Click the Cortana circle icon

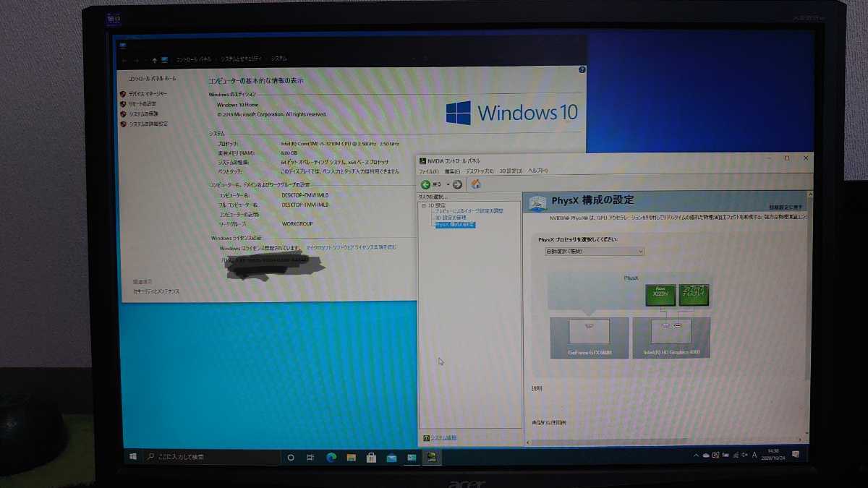[291, 458]
